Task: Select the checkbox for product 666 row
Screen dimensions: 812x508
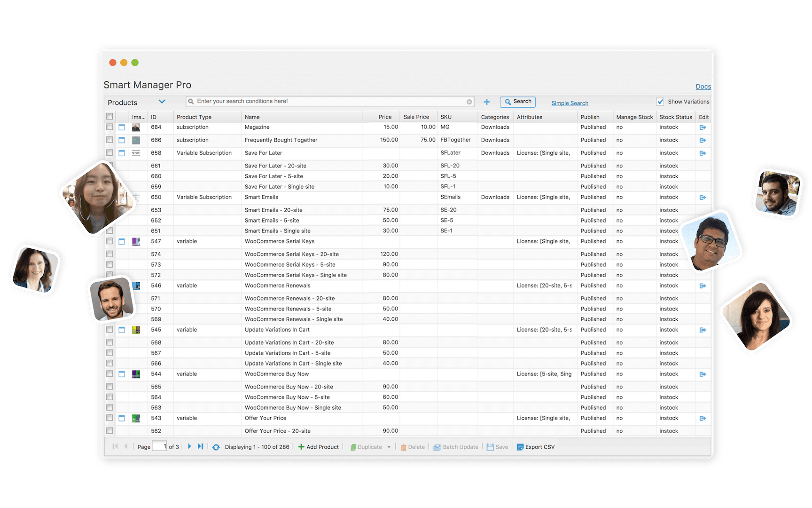Action: (x=109, y=140)
